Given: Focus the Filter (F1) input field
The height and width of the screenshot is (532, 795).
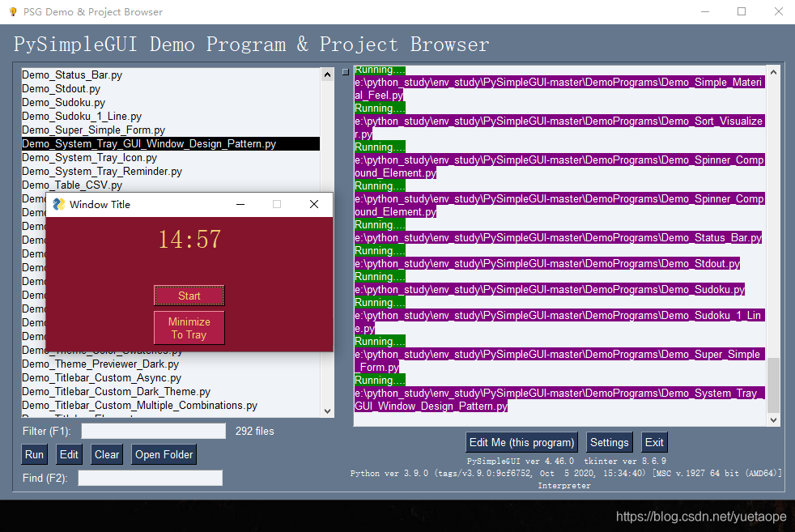Looking at the screenshot, I should (x=154, y=431).
